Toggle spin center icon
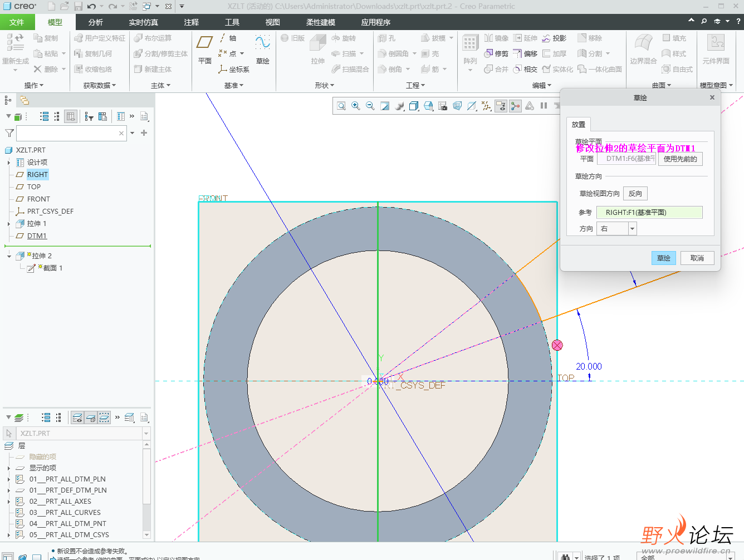 [x=515, y=106]
